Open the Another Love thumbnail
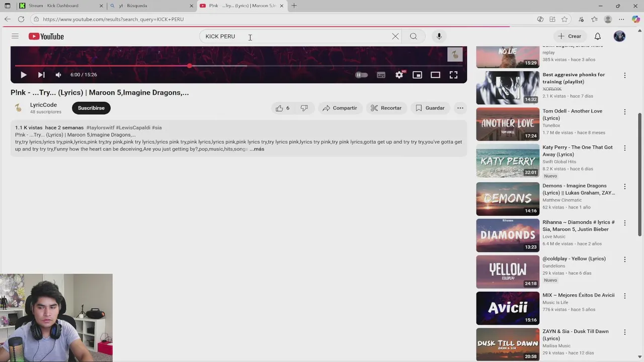The image size is (644, 362). click(508, 124)
